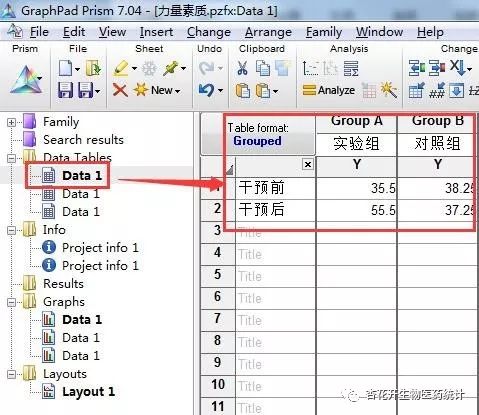The width and height of the screenshot is (479, 415).
Task: Collapse the Graphs folder
Action: pos(11,302)
